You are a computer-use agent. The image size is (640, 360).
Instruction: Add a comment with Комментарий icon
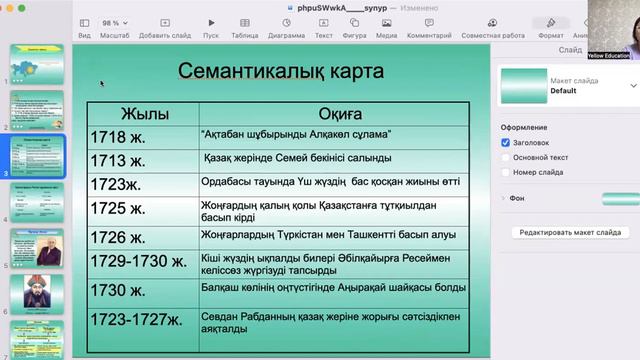(x=429, y=23)
